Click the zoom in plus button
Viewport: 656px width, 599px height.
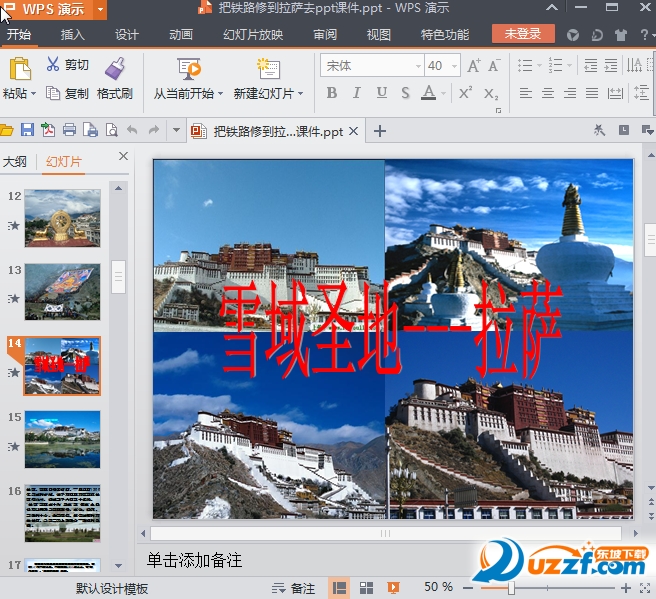click(x=626, y=589)
